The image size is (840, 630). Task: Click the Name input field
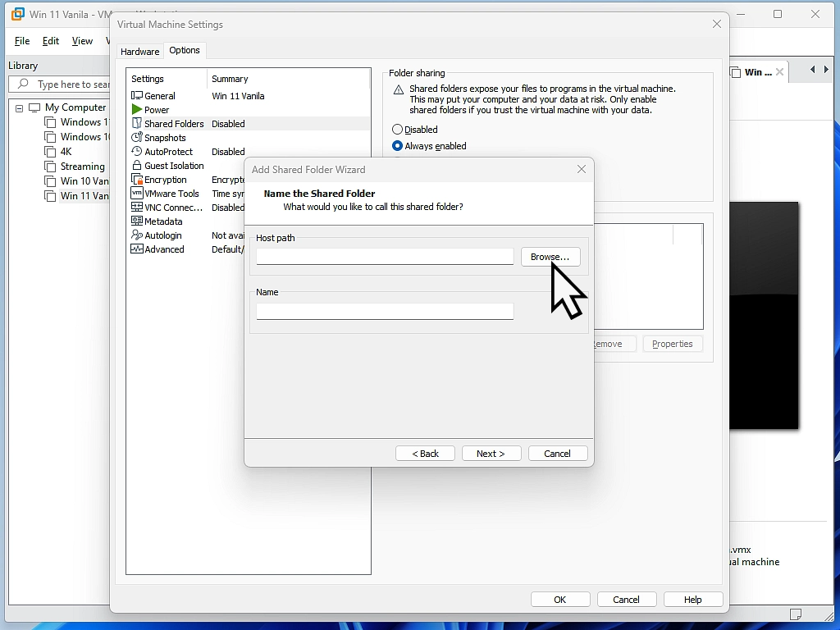[385, 311]
